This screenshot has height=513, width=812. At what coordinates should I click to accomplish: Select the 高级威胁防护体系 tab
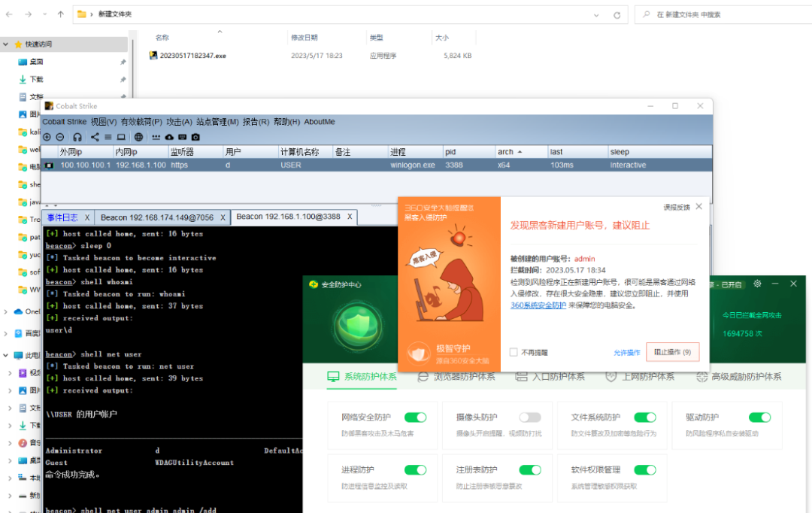point(739,377)
